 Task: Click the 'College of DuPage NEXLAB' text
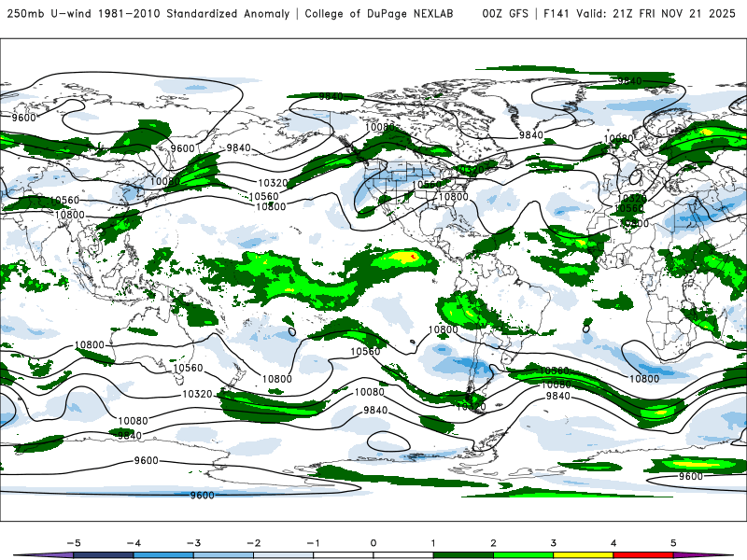(x=379, y=14)
